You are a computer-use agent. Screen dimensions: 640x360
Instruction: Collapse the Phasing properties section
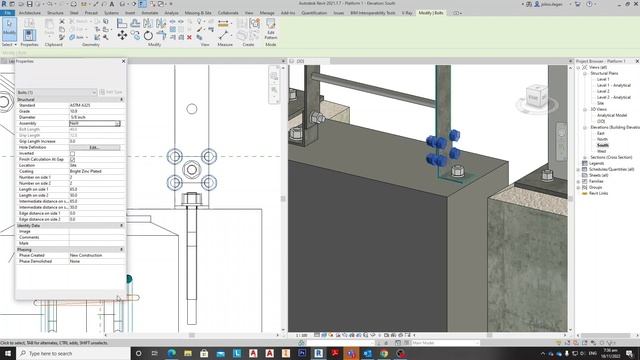[x=121, y=249]
